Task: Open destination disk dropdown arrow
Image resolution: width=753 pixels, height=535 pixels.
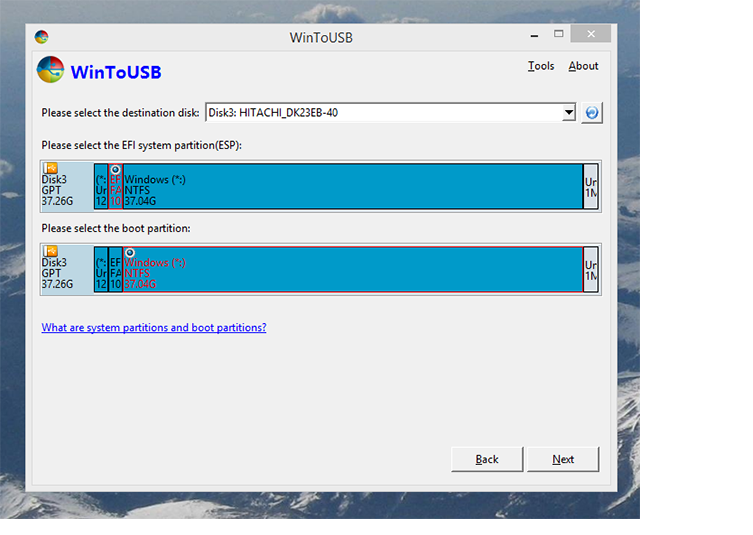Action: tap(569, 113)
